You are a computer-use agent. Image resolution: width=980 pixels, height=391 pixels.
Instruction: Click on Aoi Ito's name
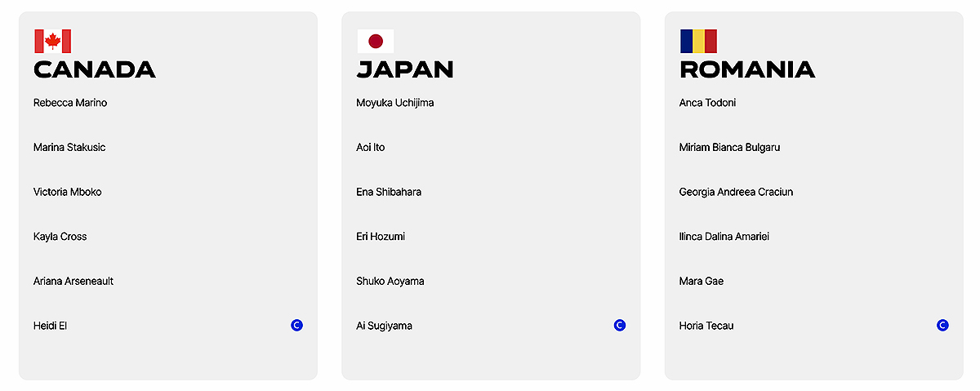371,148
